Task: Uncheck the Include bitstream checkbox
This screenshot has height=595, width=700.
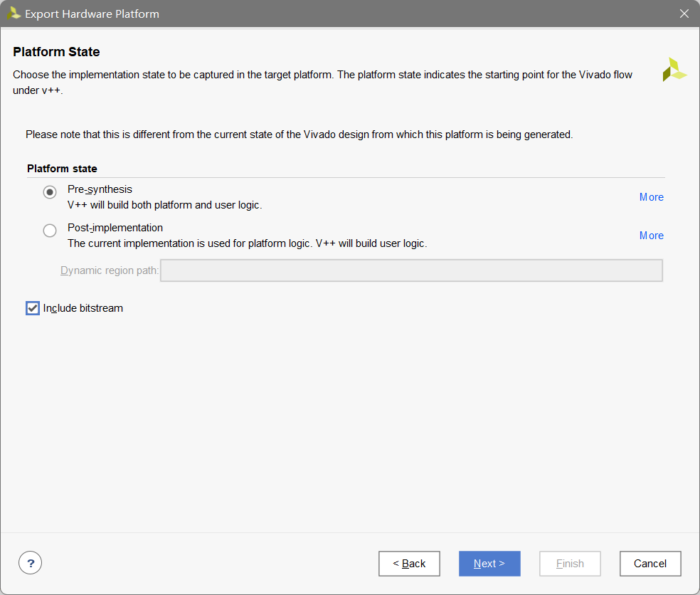Action: (33, 308)
